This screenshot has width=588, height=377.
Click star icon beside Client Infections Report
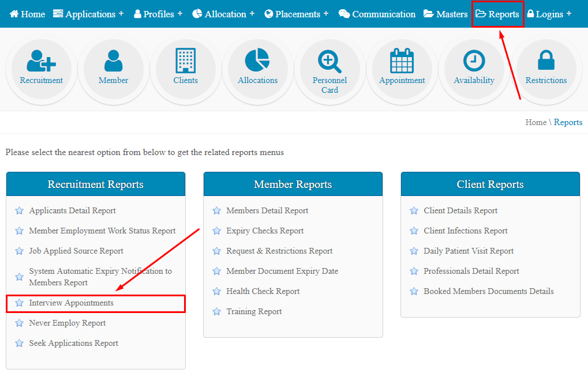click(414, 231)
